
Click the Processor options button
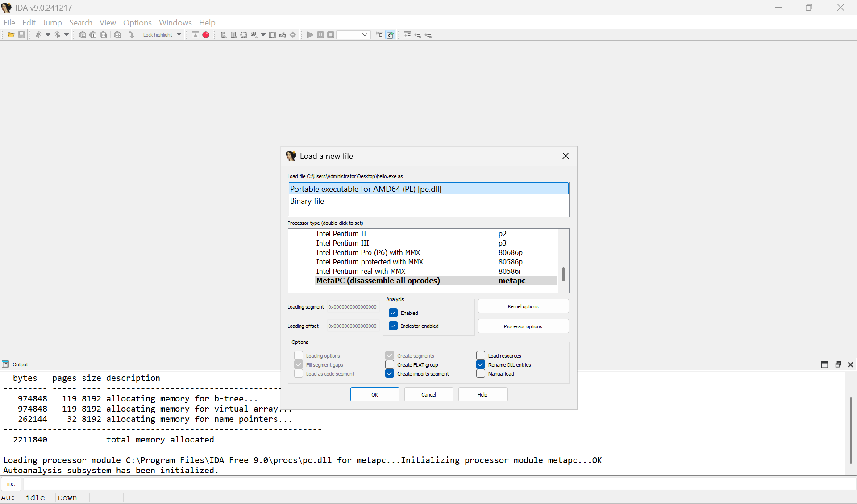(x=523, y=326)
